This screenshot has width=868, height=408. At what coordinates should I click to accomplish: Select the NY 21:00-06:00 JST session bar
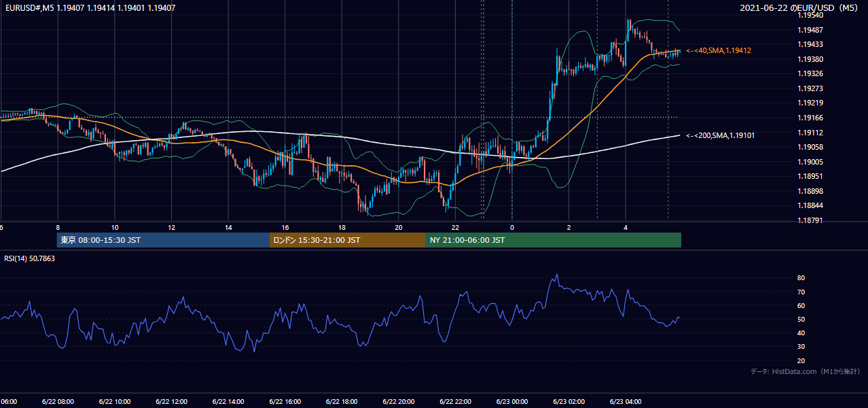(554, 240)
